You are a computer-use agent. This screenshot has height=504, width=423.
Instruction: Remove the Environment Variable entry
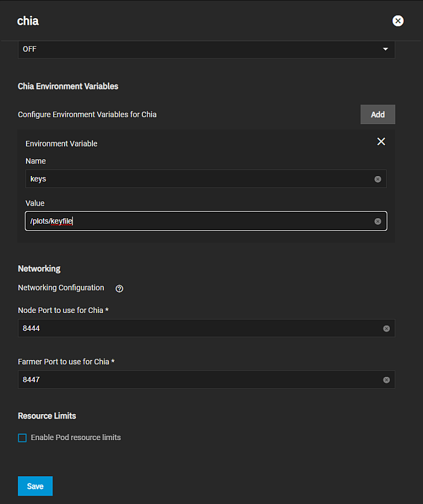381,141
